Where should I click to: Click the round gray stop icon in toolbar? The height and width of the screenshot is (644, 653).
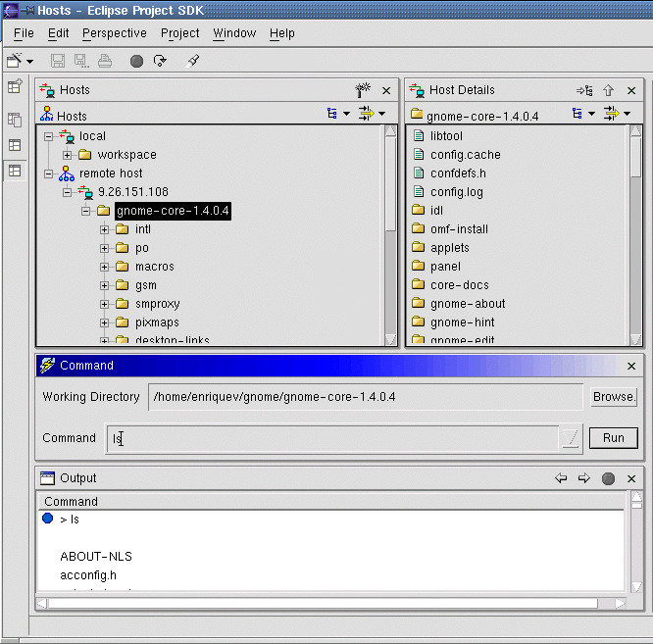point(136,61)
